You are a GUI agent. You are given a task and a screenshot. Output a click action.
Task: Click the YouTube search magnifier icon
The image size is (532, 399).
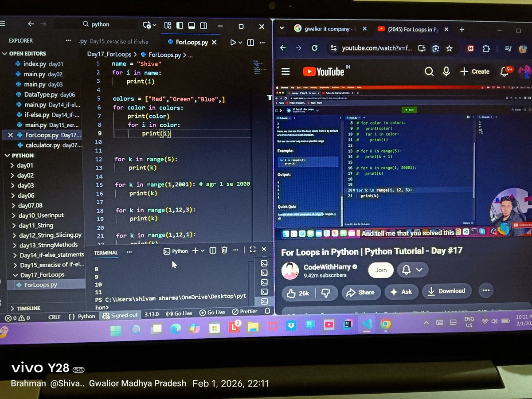(x=429, y=71)
